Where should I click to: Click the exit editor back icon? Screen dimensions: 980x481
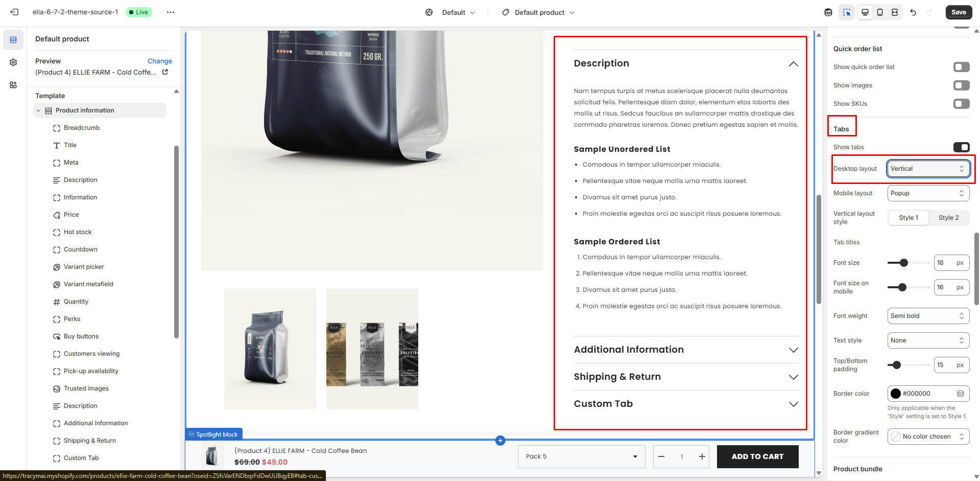(x=14, y=12)
